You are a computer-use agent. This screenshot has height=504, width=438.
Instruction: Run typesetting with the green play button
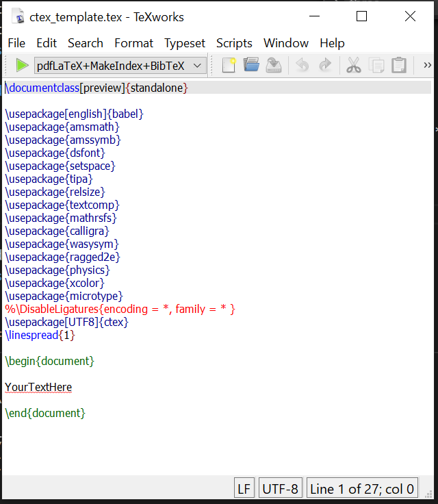pyautogui.click(x=22, y=66)
